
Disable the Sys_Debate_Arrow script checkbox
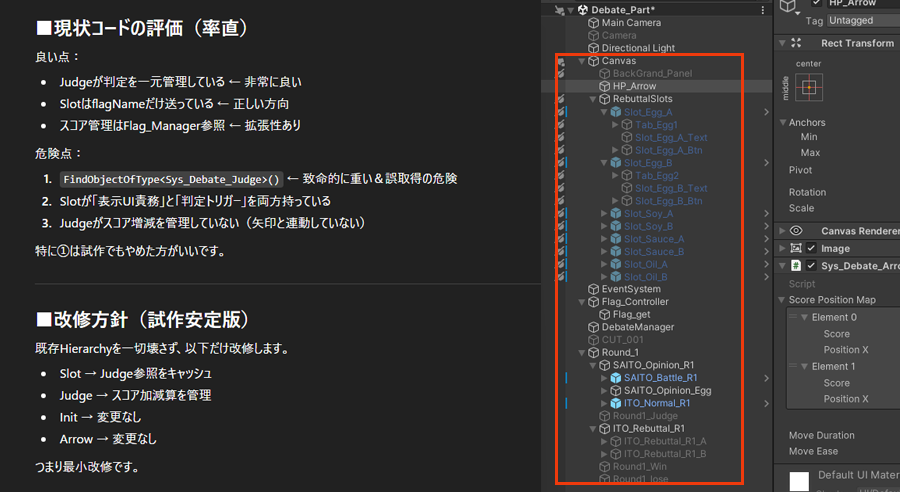tap(812, 266)
